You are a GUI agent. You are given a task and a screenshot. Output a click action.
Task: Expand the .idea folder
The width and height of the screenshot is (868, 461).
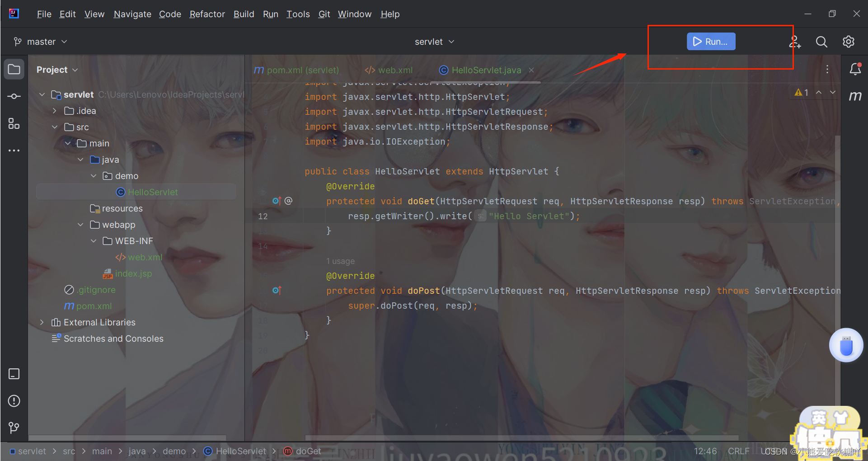point(55,111)
